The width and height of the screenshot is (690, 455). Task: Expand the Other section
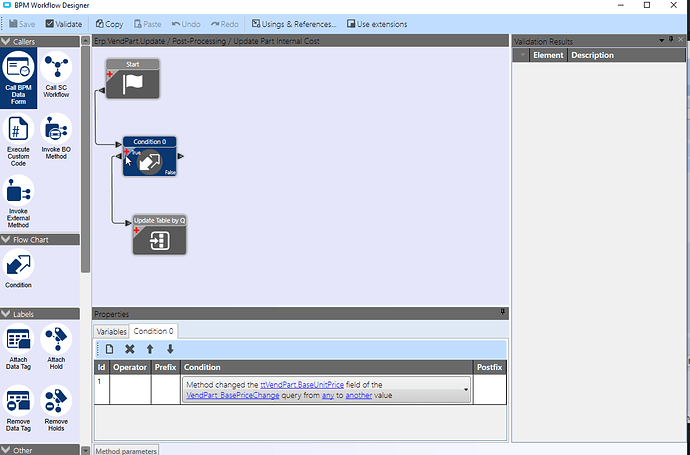pos(6,450)
